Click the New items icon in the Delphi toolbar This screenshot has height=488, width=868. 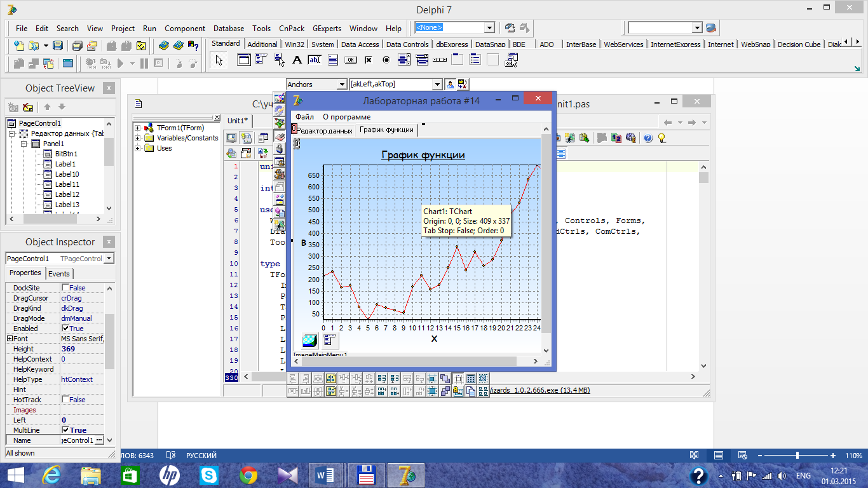point(19,46)
